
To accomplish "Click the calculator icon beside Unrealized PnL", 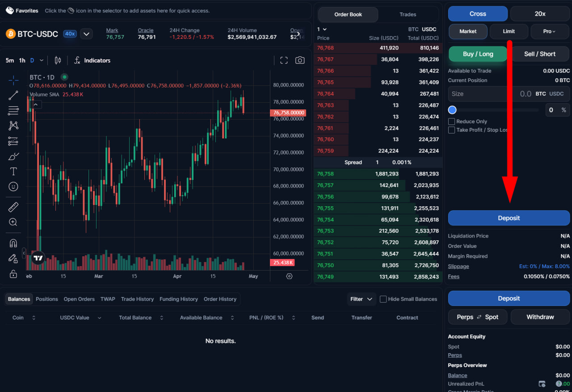I will point(542,384).
